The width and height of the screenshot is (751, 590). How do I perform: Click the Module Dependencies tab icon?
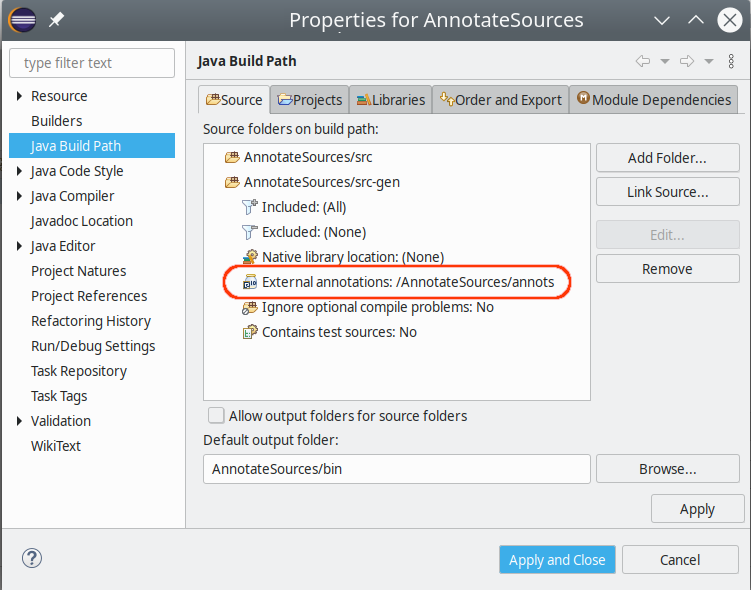(x=583, y=98)
